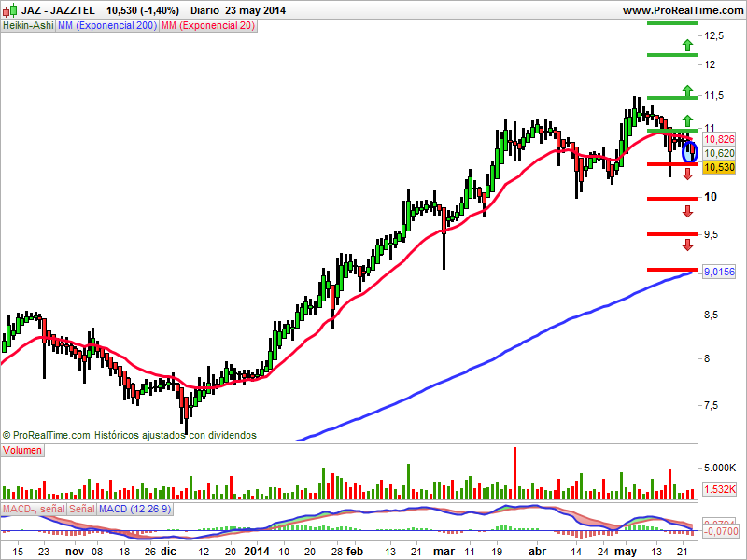The image size is (747, 560).
Task: Click the 9,0156 EMA 200 value tag
Action: click(719, 272)
